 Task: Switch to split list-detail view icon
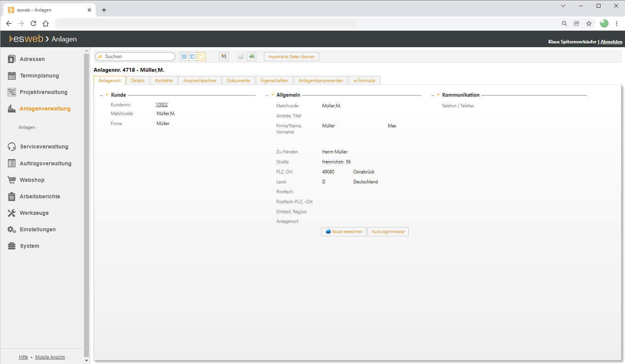pos(193,57)
